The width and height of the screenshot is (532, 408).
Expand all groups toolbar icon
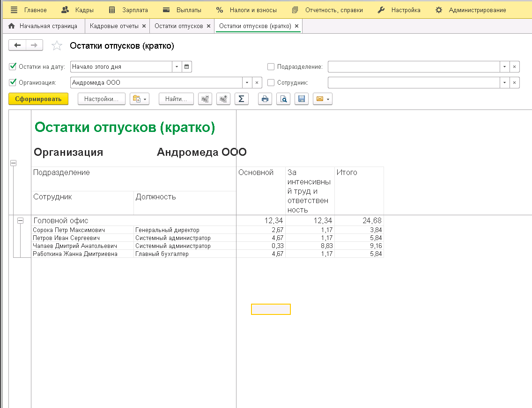223,99
